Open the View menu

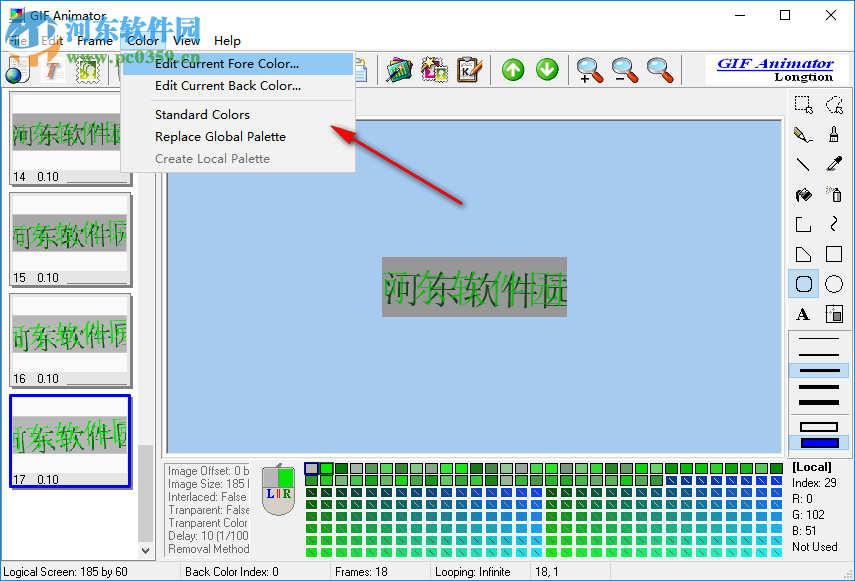[186, 41]
